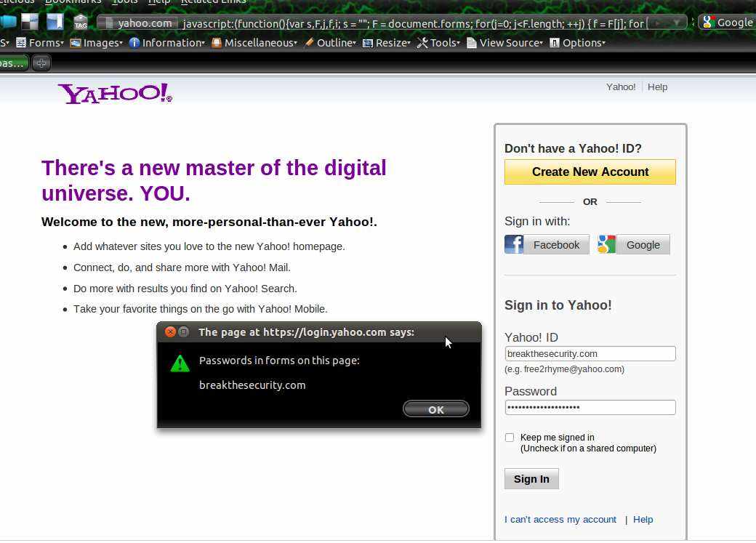Click the View Source page icon
This screenshot has height=543, width=756.
(472, 43)
